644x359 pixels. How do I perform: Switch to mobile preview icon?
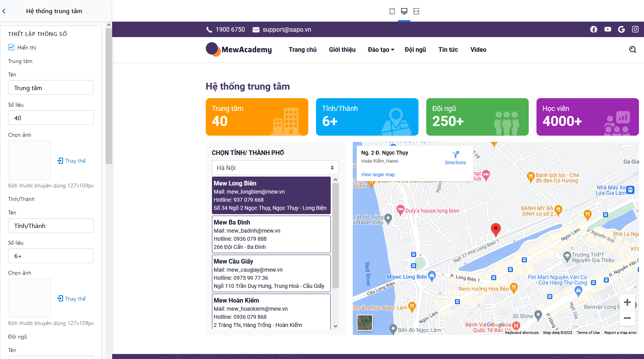pos(392,11)
